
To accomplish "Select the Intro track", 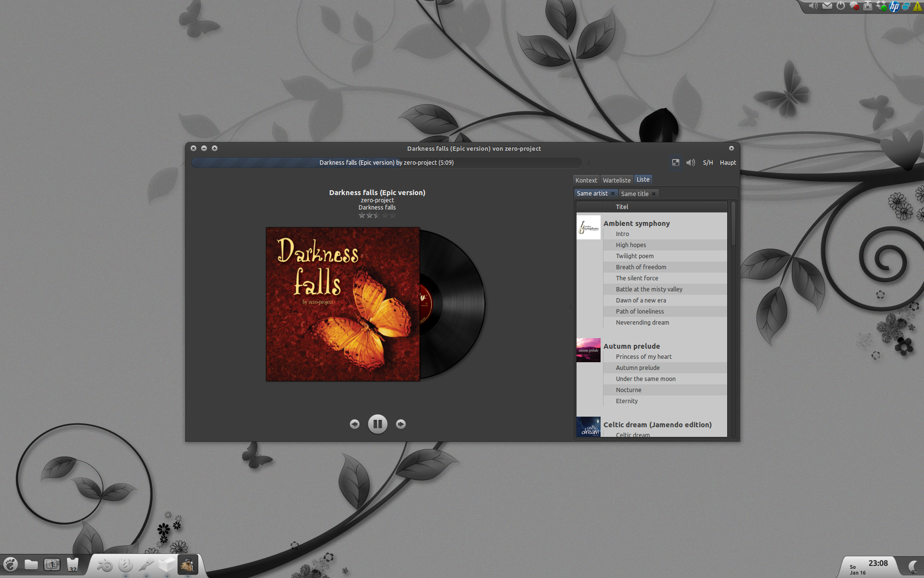I will tap(665, 234).
